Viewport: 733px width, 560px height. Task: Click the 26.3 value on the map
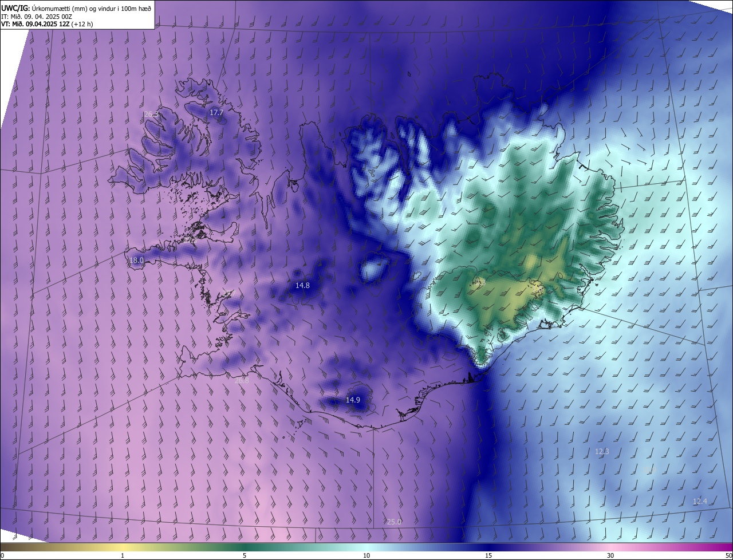click(151, 115)
